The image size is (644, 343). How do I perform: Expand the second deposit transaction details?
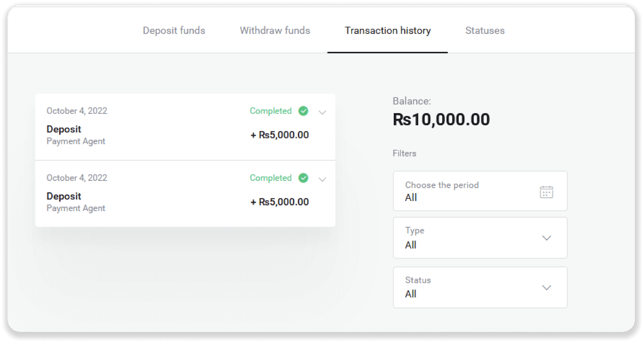(x=322, y=179)
